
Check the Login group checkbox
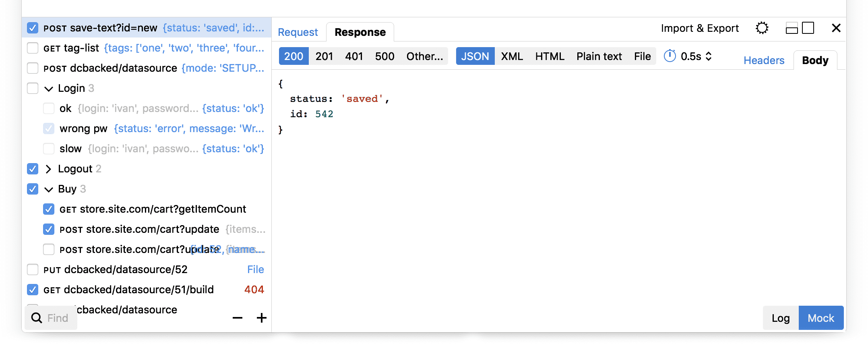click(x=33, y=88)
